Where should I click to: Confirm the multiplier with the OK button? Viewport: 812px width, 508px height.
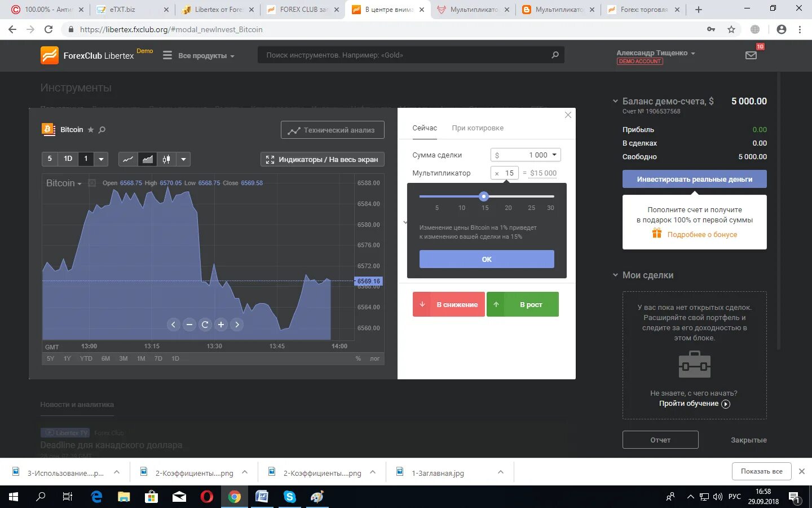click(x=487, y=259)
